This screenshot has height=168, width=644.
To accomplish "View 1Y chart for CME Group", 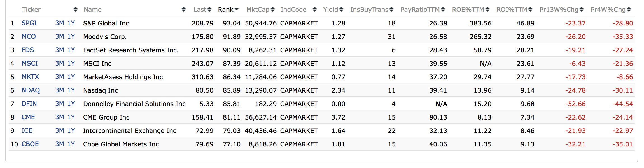I will (71, 117).
